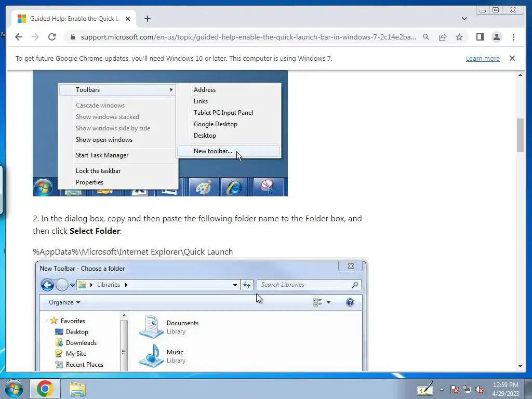Viewport: 532px width, 399px height.
Task: Open Windows Explorer from taskbar
Action: 78,389
